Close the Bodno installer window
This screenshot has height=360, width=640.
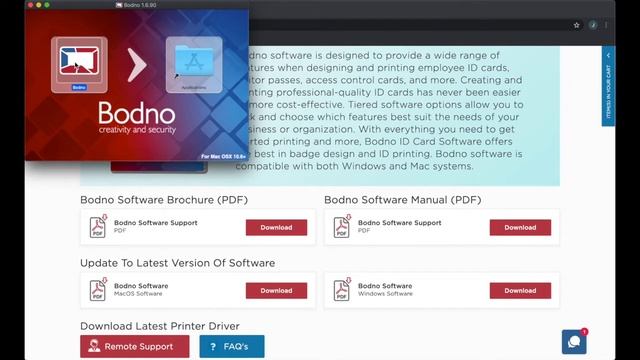point(31,5)
